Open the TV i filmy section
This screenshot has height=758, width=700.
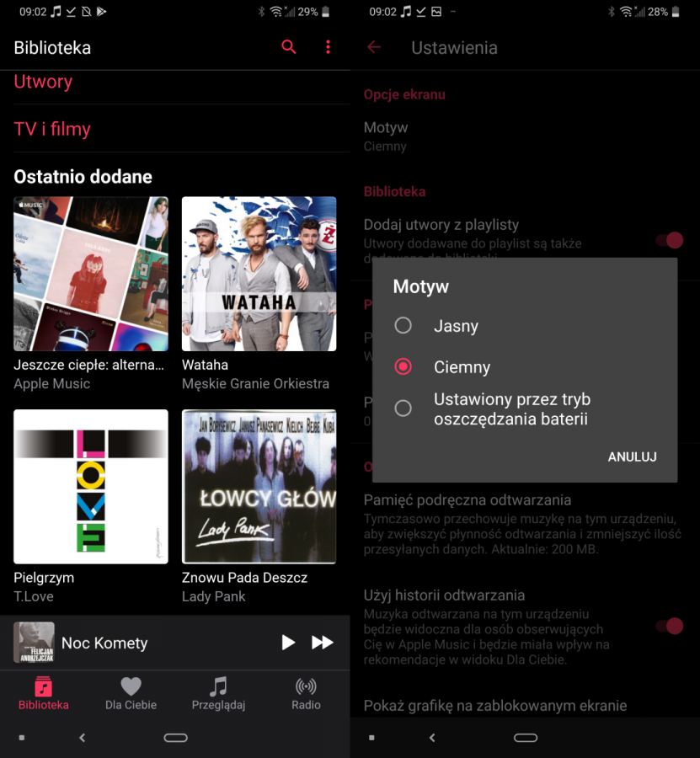coord(52,129)
